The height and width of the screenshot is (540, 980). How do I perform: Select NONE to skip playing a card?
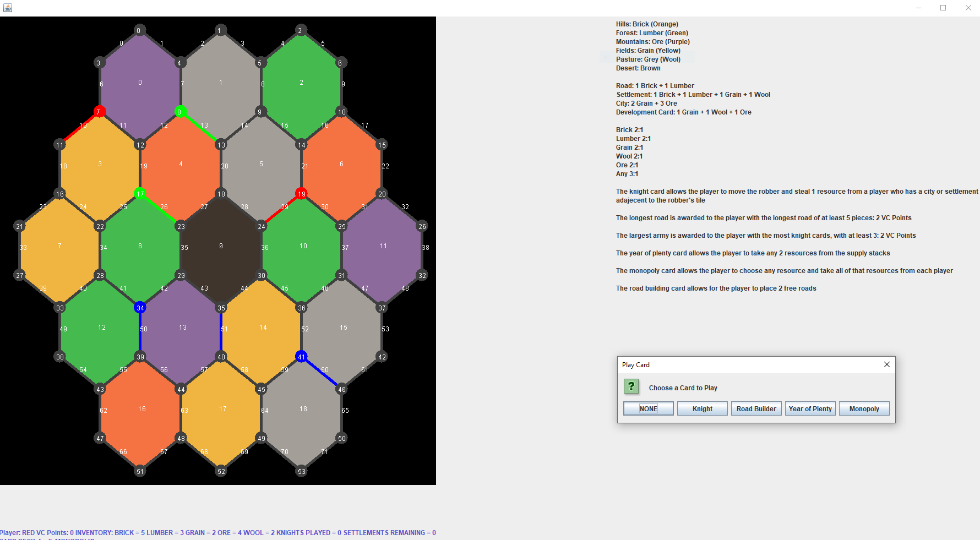click(648, 408)
